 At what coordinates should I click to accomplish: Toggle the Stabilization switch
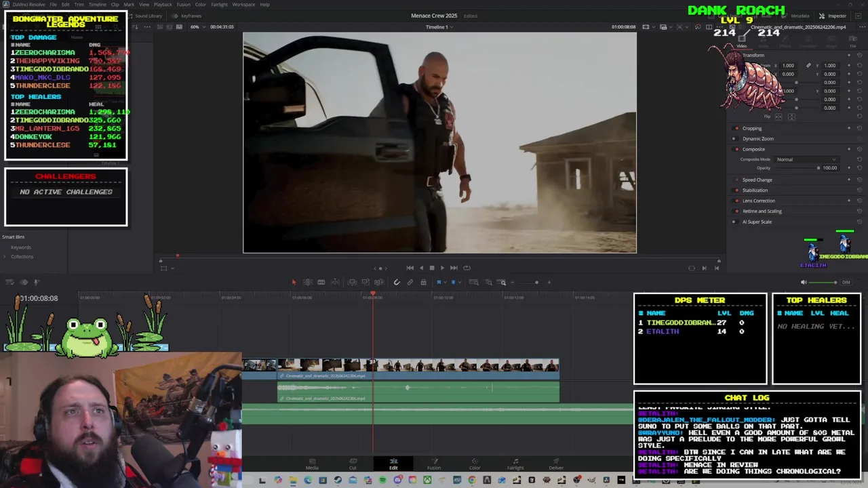(x=736, y=190)
